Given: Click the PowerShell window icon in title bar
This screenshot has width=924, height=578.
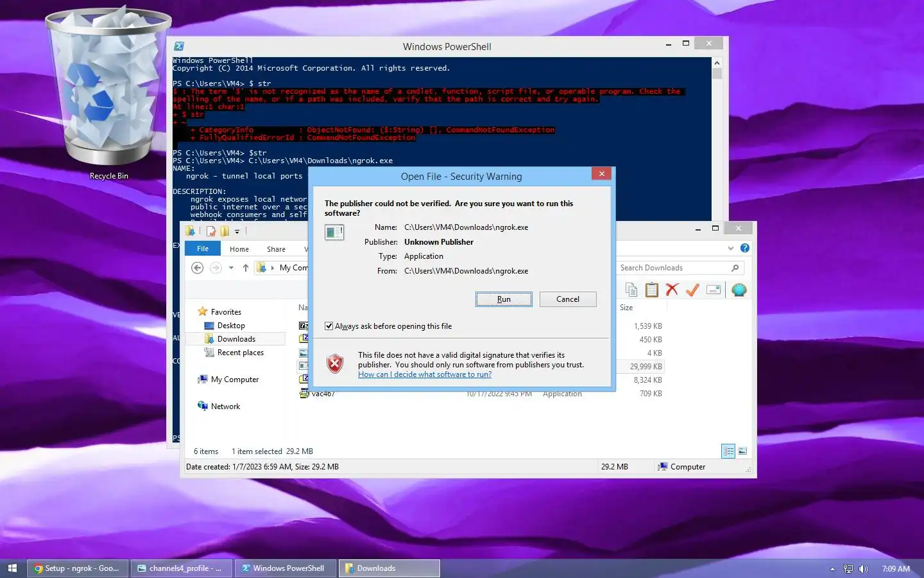Looking at the screenshot, I should [179, 46].
